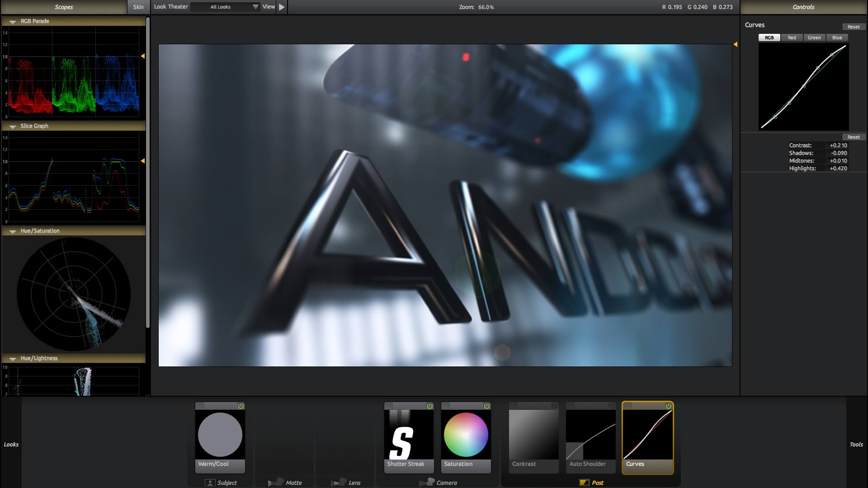This screenshot has width=868, height=488.
Task: Click the Highlights value field
Action: click(x=838, y=168)
